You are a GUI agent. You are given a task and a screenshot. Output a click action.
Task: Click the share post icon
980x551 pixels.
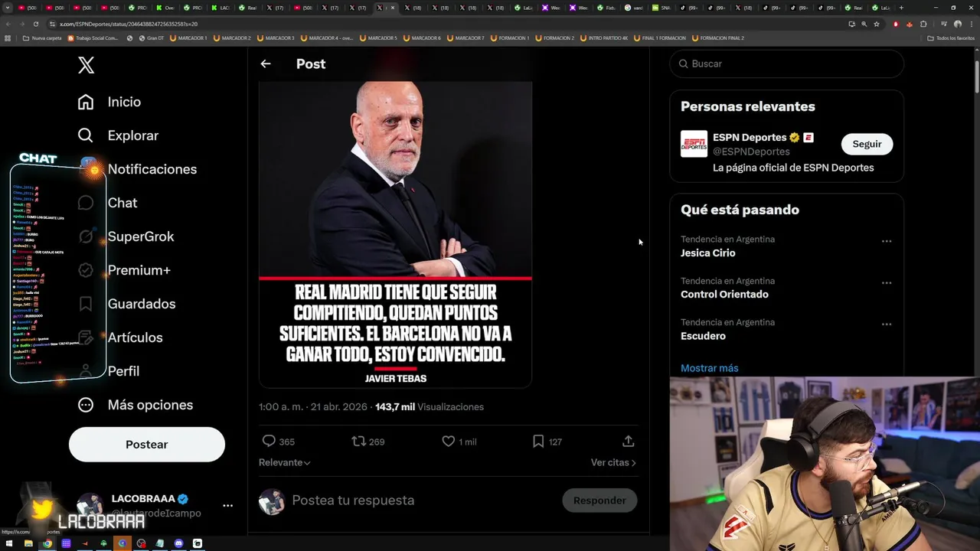pos(628,441)
